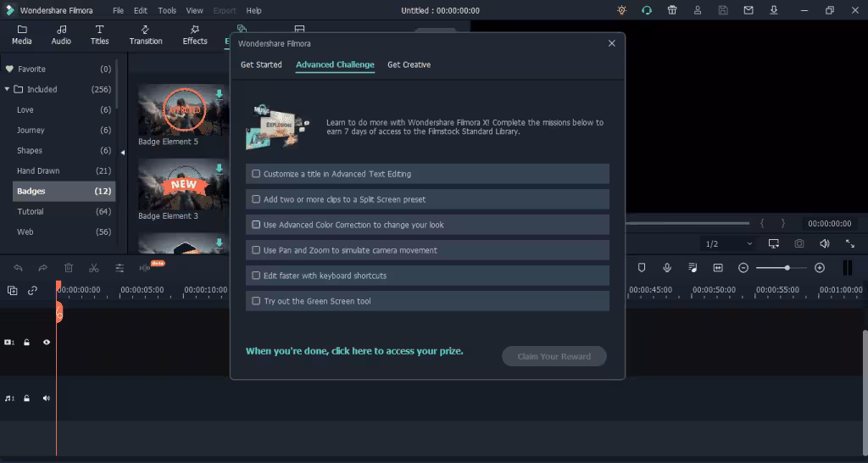Toggle the auto ripple link icon
The height and width of the screenshot is (463, 868).
(x=33, y=290)
